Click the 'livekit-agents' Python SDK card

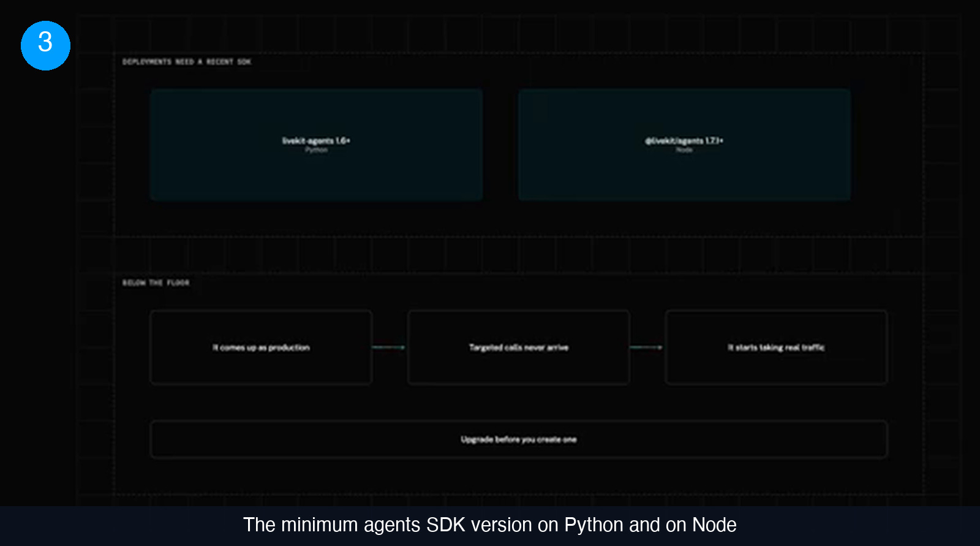(x=316, y=145)
